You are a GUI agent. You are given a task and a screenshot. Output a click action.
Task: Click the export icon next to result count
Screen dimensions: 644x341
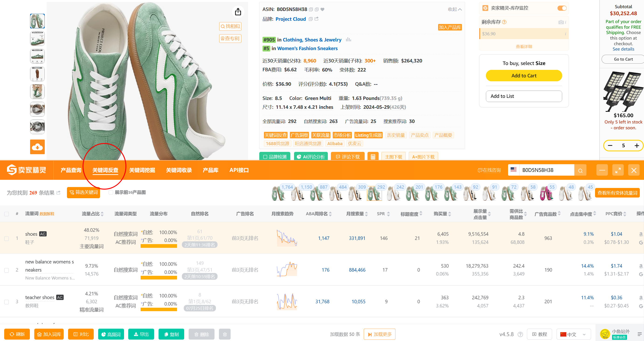(59, 193)
